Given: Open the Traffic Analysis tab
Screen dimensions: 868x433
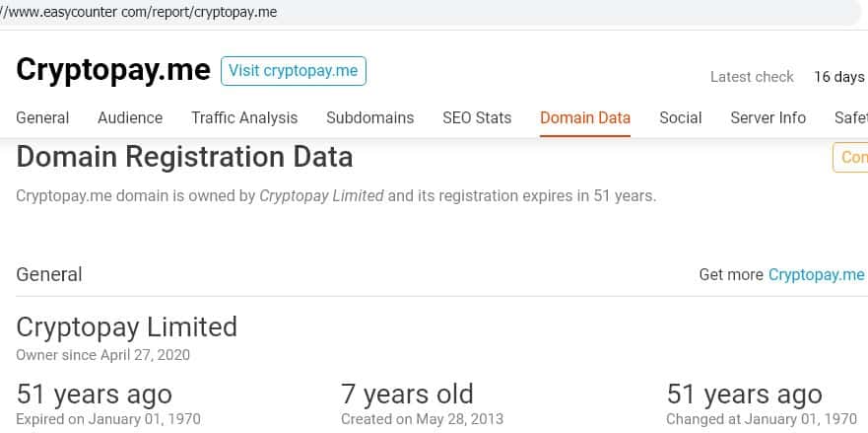Looking at the screenshot, I should pos(244,117).
